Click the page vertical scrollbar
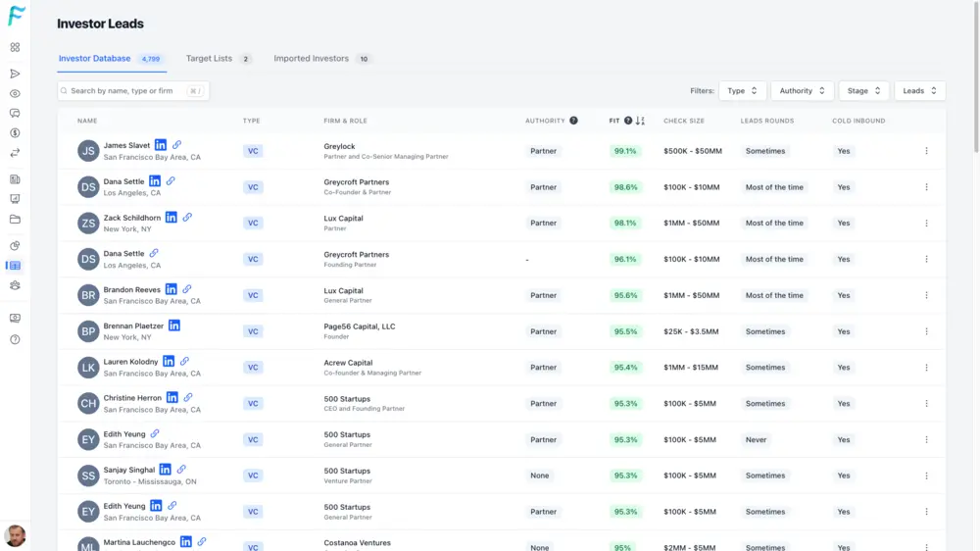Viewport: 980px width, 551px height. 976,78
